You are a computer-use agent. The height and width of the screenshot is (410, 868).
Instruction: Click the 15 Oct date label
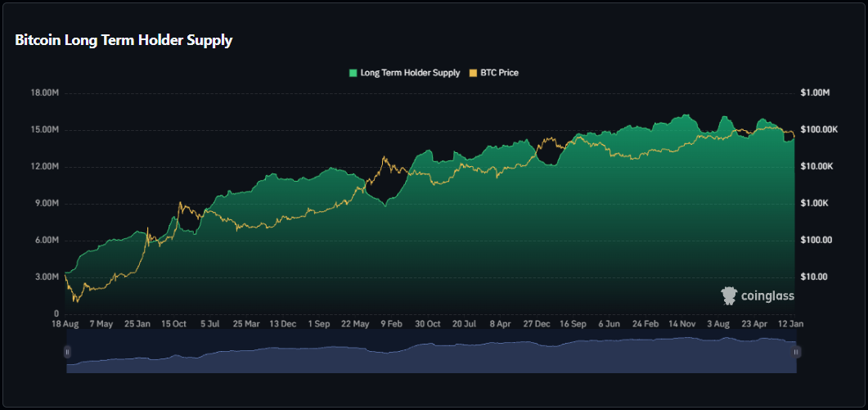pos(173,324)
